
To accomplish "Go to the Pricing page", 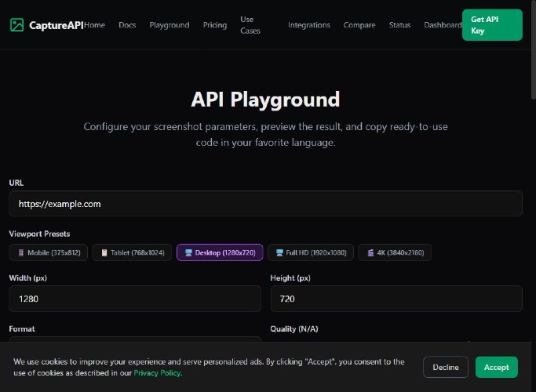I will click(214, 25).
